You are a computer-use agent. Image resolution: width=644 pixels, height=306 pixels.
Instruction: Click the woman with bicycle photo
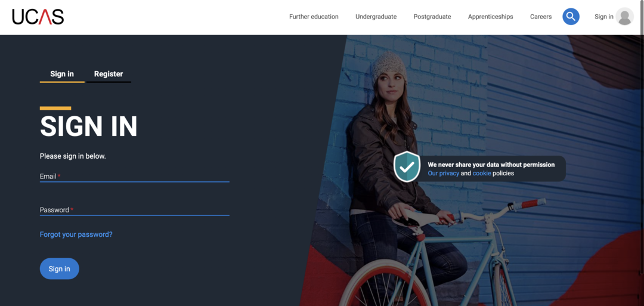click(x=472, y=171)
